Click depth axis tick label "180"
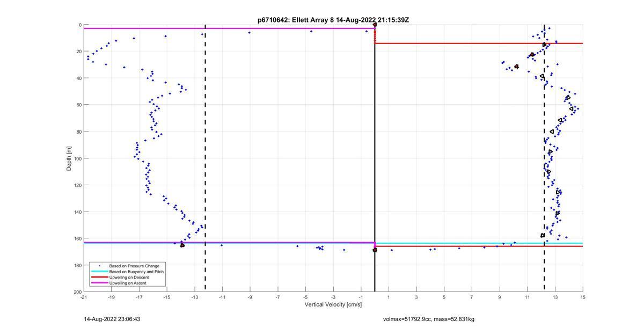This screenshot has width=644, height=328. click(77, 265)
